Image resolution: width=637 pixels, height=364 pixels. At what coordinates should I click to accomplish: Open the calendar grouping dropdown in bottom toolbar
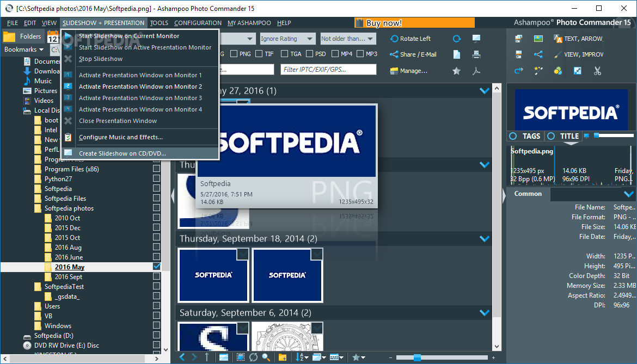[x=336, y=357]
